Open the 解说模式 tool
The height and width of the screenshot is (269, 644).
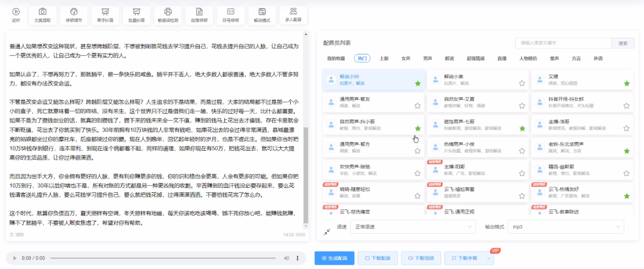tap(262, 12)
